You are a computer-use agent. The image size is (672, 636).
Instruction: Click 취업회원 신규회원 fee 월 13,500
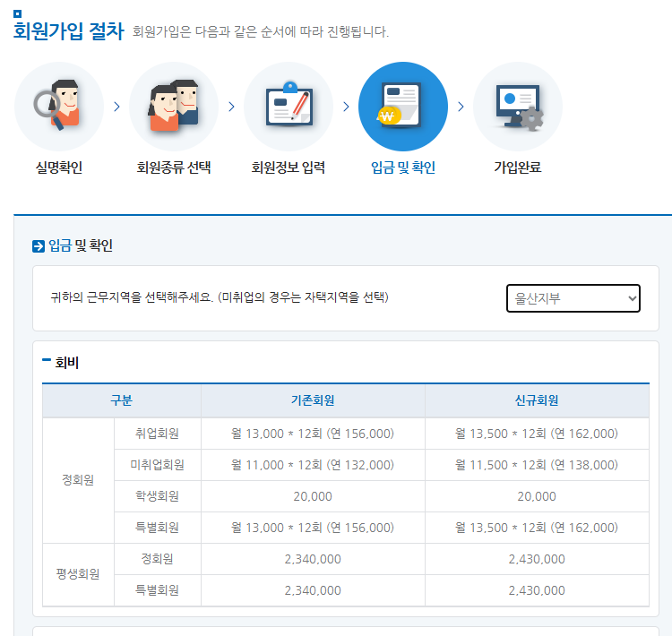click(x=537, y=434)
